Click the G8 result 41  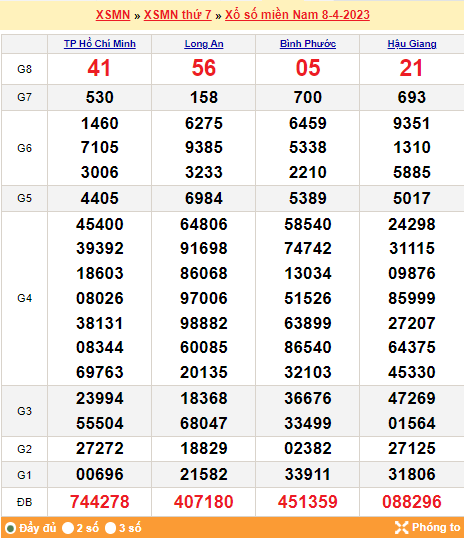pyautogui.click(x=99, y=68)
